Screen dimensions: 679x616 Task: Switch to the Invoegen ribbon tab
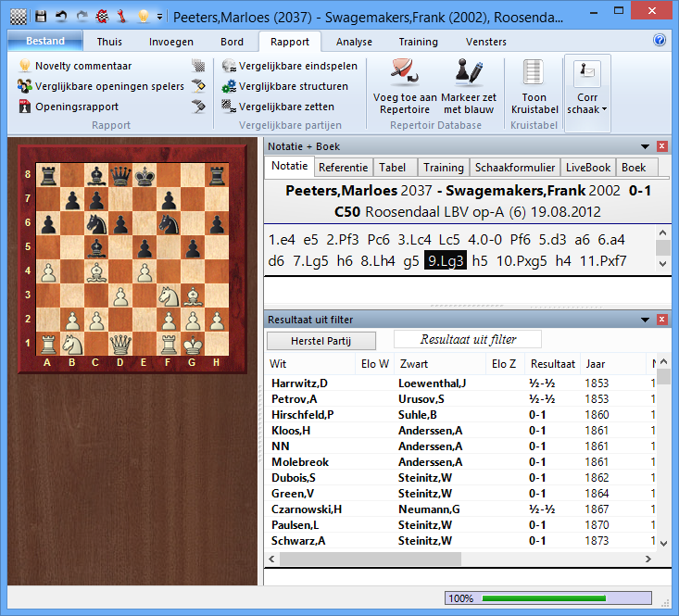[171, 42]
